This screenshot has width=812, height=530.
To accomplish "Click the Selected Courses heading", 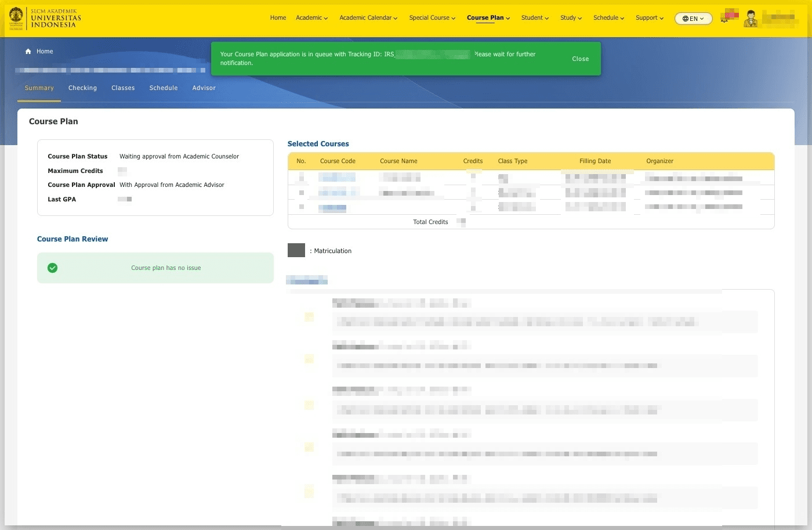I will point(318,144).
